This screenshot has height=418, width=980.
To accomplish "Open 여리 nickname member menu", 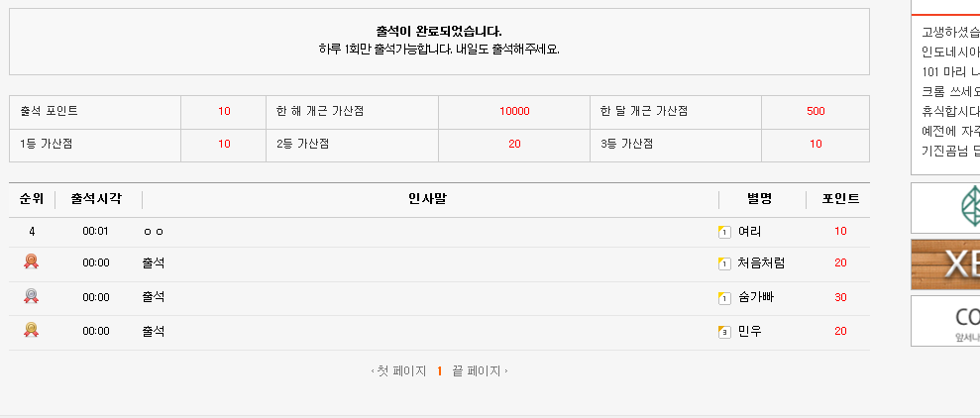I will click(x=749, y=231).
